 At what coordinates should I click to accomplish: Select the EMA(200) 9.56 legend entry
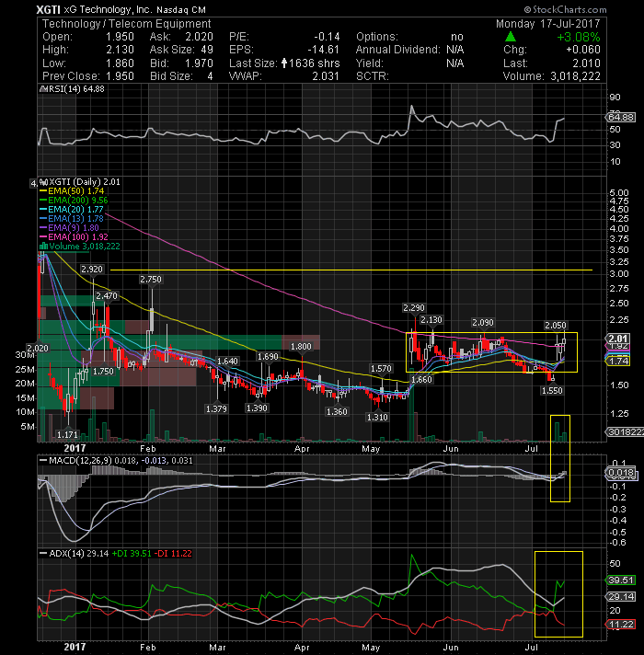click(74, 201)
